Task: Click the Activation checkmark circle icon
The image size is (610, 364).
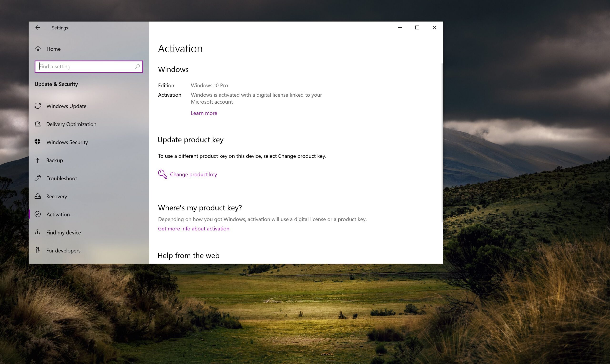Action: pos(38,214)
